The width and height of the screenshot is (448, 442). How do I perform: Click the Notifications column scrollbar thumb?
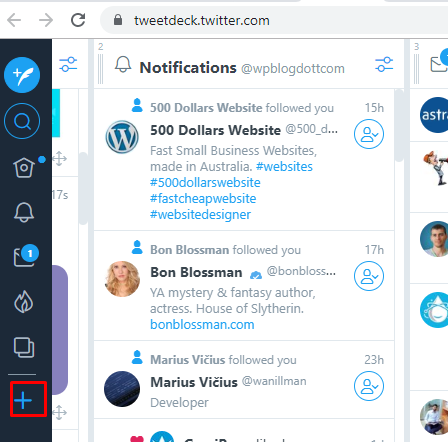pyautogui.click(x=399, y=126)
